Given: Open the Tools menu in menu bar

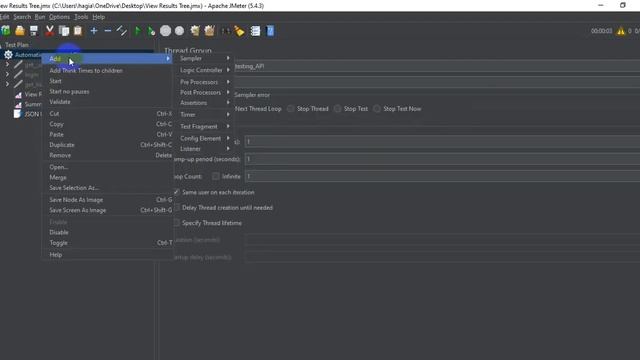Looking at the screenshot, I should pyautogui.click(x=81, y=17).
